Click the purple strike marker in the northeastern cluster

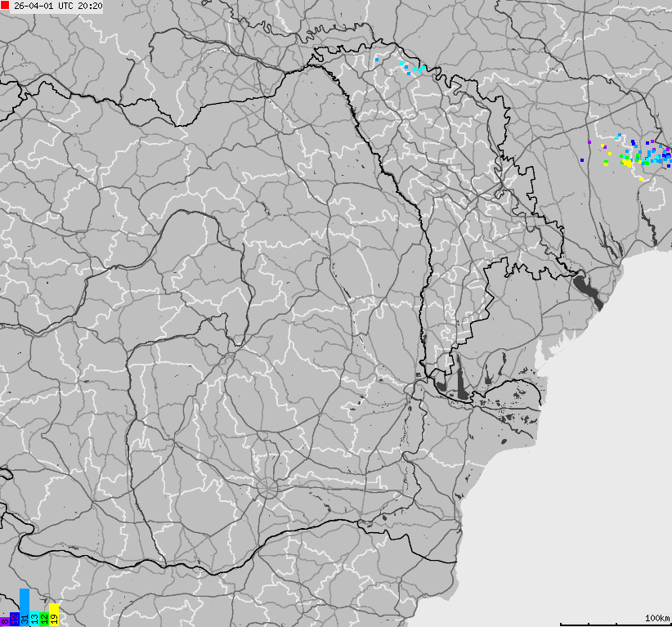point(589,141)
